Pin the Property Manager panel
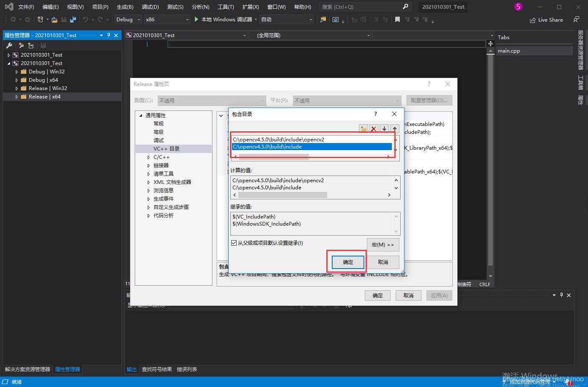 click(x=109, y=35)
